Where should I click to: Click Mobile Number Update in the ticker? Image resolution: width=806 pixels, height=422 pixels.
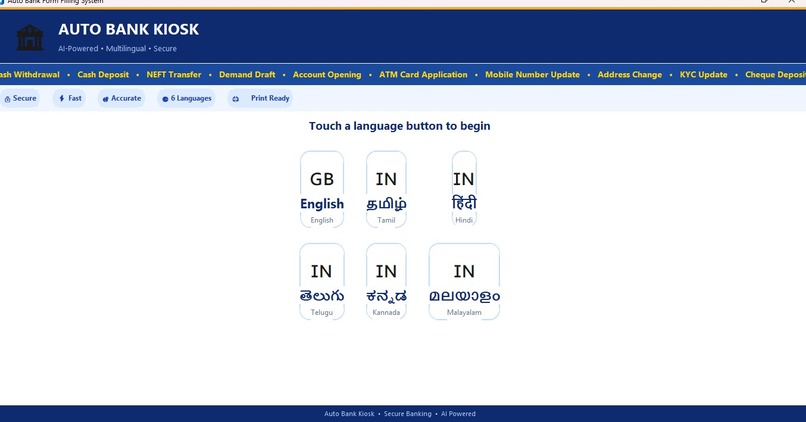click(x=533, y=75)
